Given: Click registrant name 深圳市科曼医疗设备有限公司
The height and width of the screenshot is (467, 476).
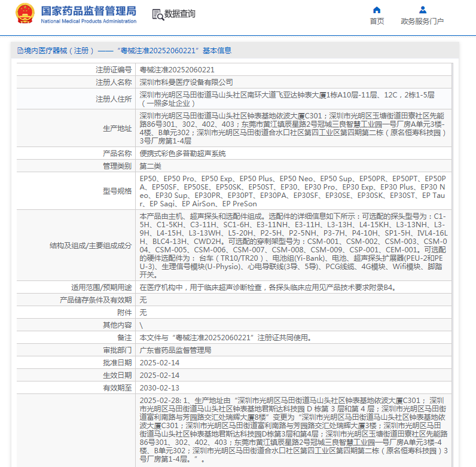Looking at the screenshot, I should coord(186,83).
